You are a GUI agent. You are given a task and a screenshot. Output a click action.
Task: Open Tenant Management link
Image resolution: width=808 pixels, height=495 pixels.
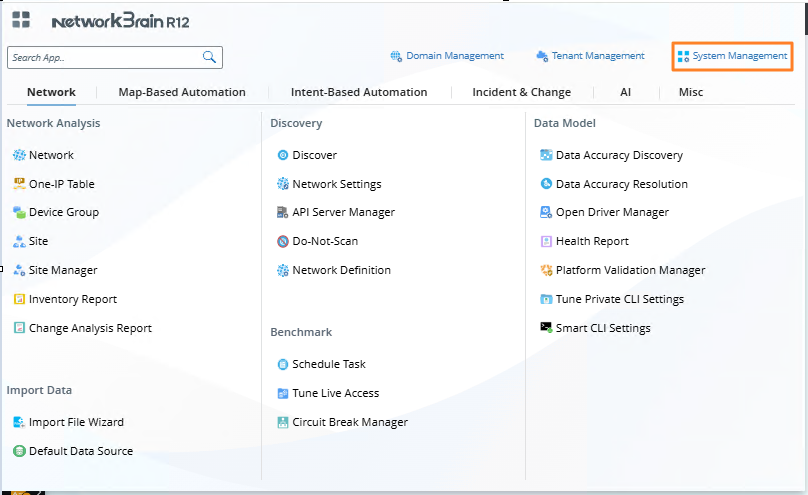[x=591, y=56]
